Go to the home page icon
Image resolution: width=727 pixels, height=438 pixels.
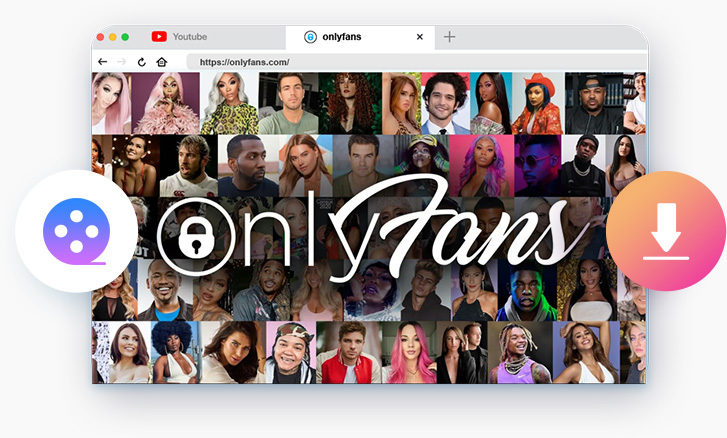[161, 62]
